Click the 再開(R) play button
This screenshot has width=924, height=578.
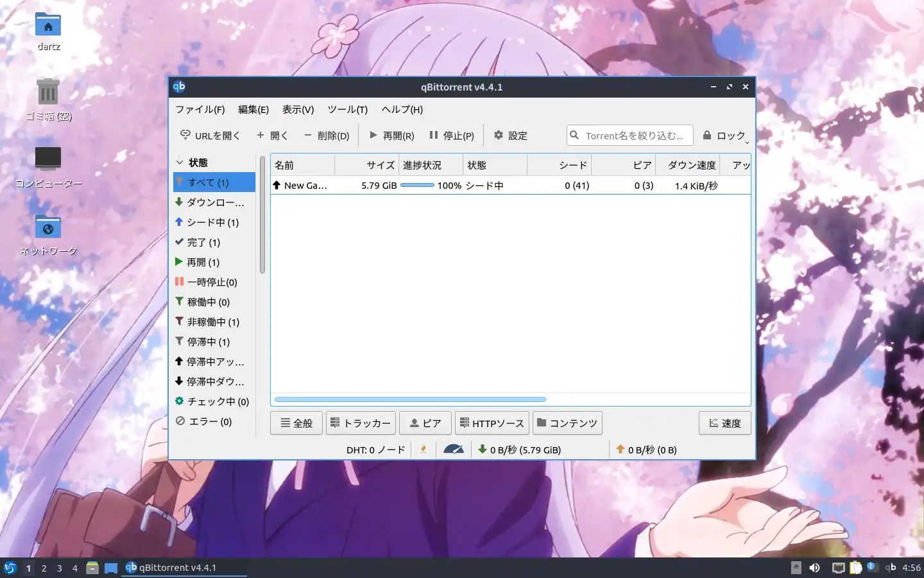[391, 136]
